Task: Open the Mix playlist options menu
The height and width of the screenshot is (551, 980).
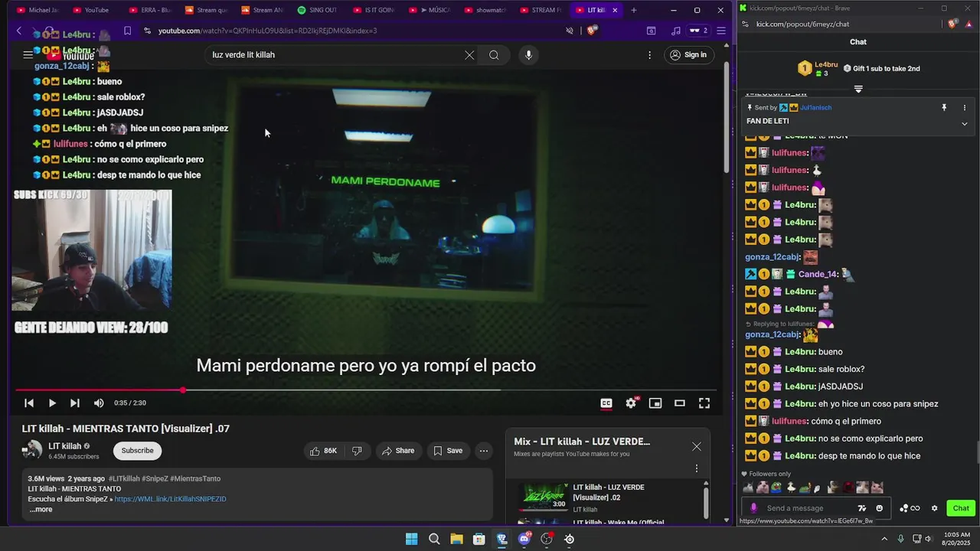Action: (x=696, y=468)
